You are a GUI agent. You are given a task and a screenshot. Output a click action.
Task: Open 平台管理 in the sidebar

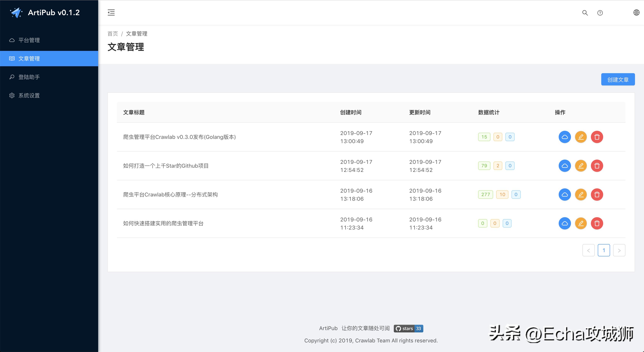click(29, 40)
